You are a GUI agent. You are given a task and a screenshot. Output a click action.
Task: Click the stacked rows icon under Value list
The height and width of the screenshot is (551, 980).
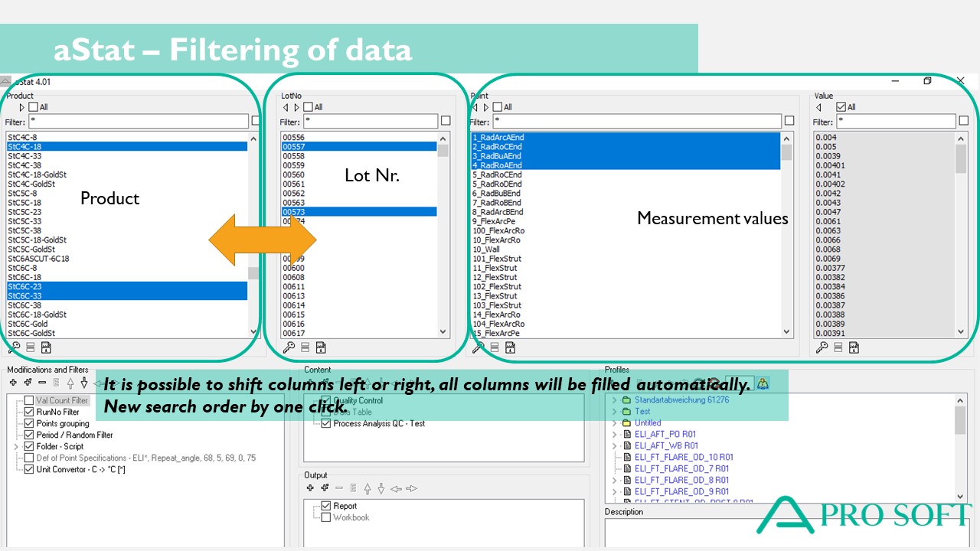838,347
